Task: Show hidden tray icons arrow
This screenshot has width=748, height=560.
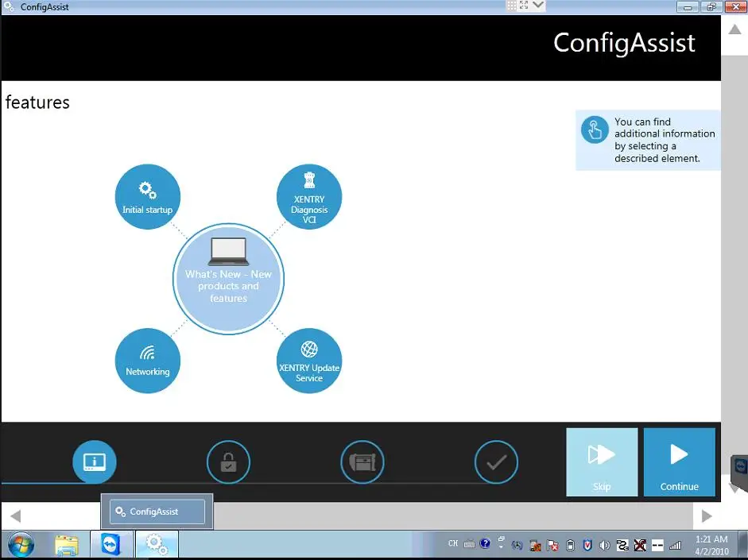Action: (x=502, y=545)
